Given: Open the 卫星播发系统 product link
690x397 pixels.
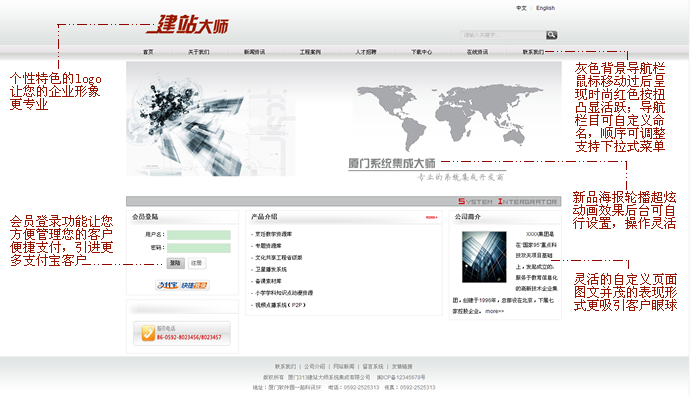Looking at the screenshot, I should [271, 269].
